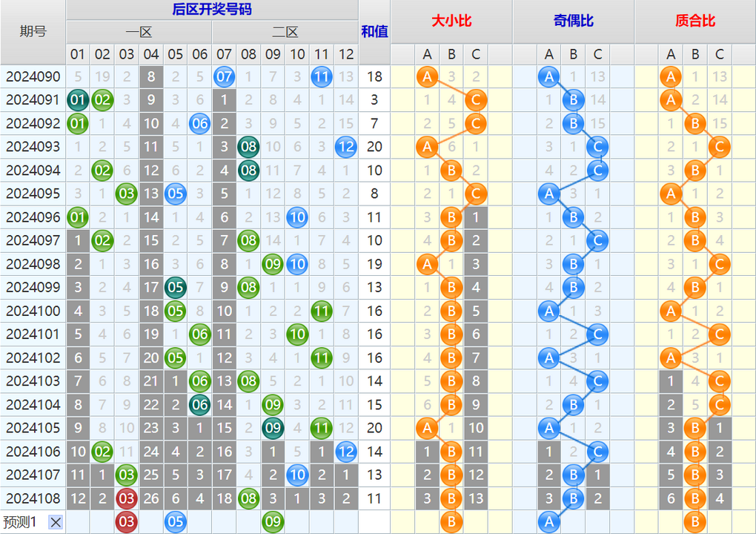The width and height of the screenshot is (756, 534).
Task: Click column header 04
Action: [151, 54]
